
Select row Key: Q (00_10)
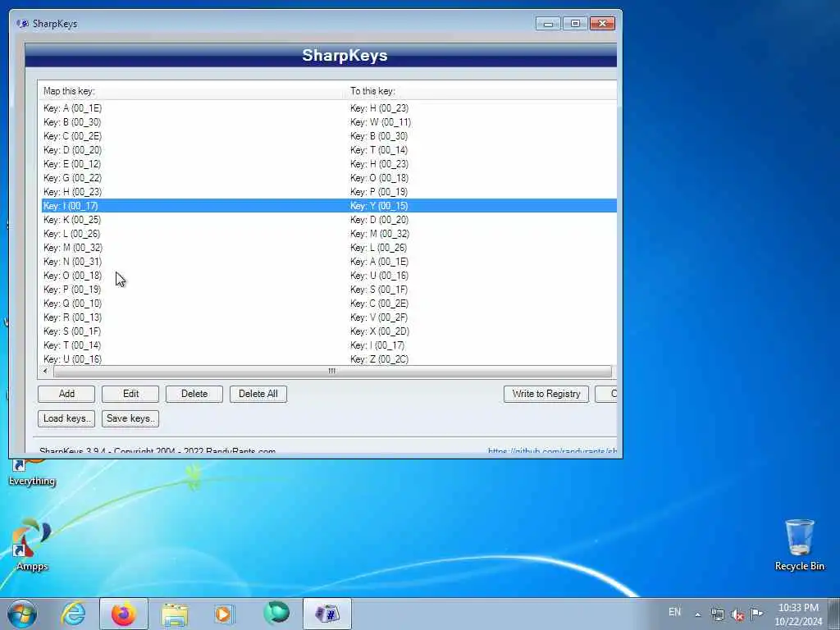tap(329, 304)
